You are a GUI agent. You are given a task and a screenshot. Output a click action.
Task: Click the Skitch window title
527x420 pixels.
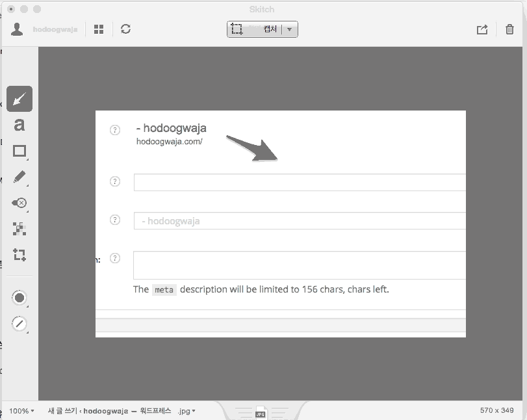pyautogui.click(x=262, y=9)
